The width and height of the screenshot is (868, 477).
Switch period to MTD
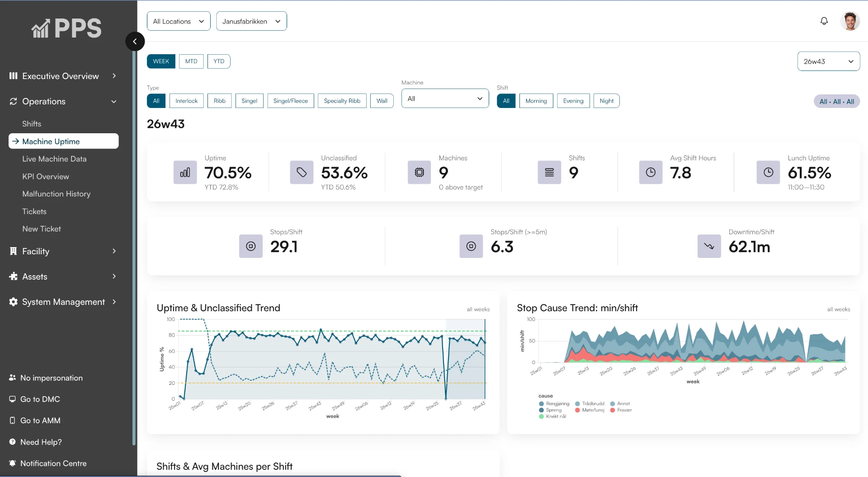tap(191, 61)
